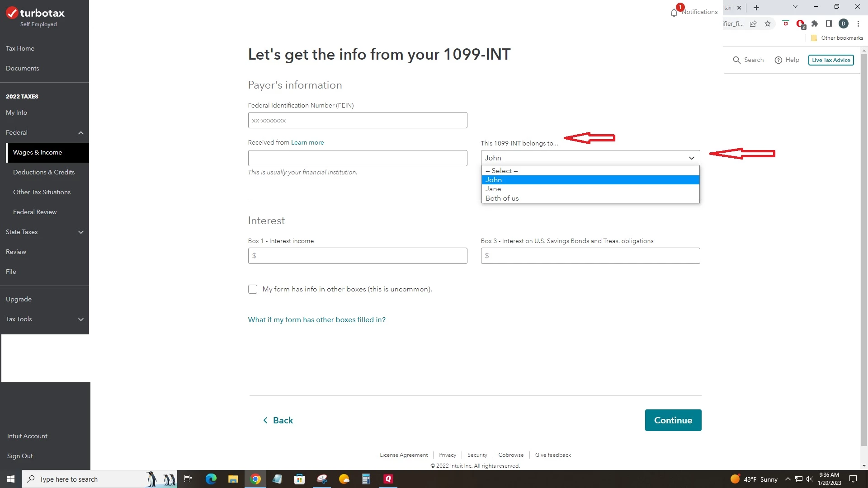Toggle Chrome side panel icon
868x488 pixels.
[x=829, y=23]
